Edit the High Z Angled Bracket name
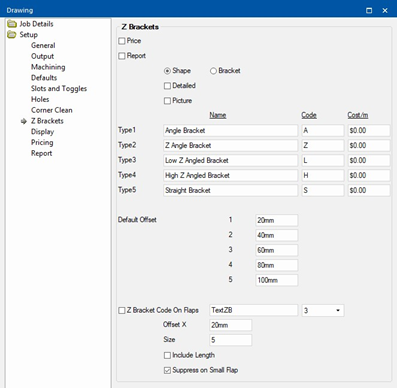Image resolution: width=397 pixels, height=388 pixels. [230, 175]
